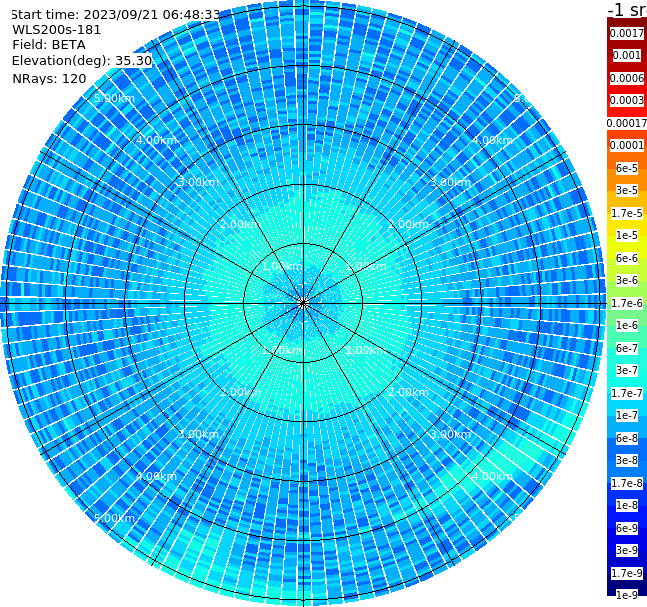Click the -1 sr units title above colorbar
The image size is (647, 607).
tap(627, 9)
